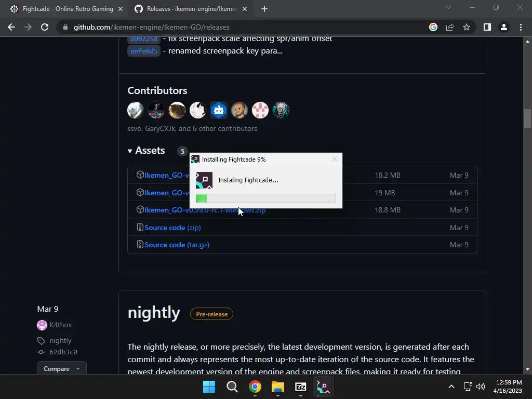Open the nightly release title
Screen dimensions: 532x399
pos(154,312)
